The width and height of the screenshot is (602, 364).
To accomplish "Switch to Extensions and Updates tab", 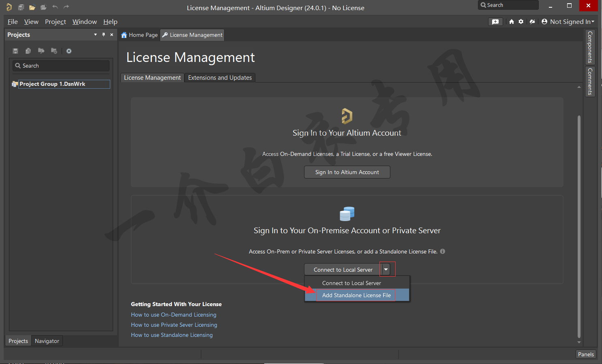I will click(x=220, y=78).
